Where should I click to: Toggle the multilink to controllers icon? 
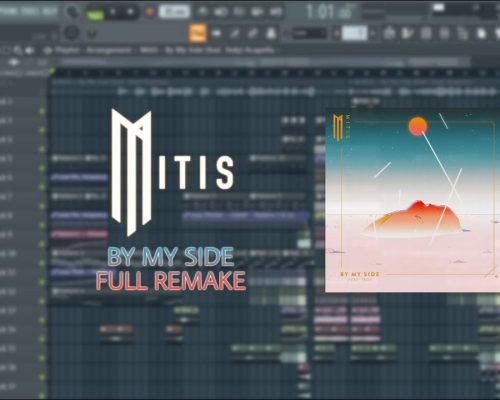271,33
